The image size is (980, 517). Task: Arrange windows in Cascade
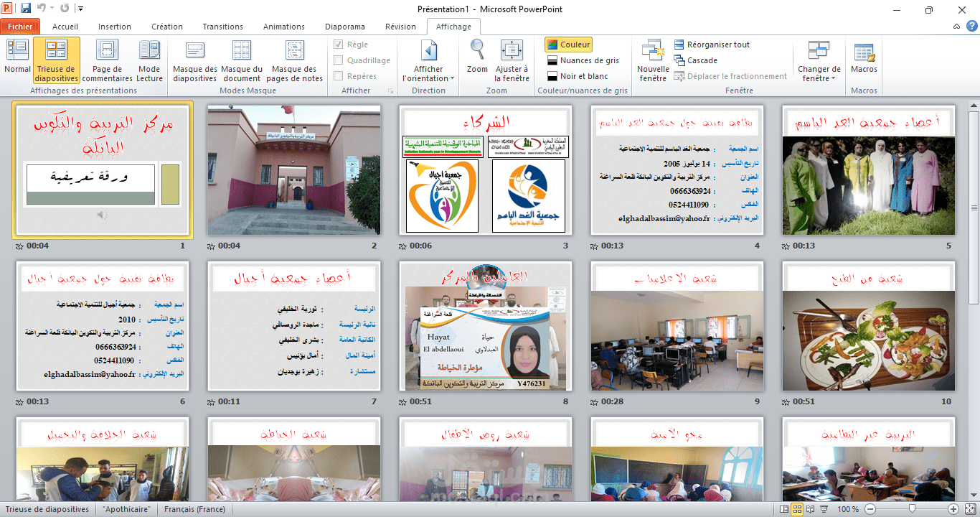click(696, 60)
